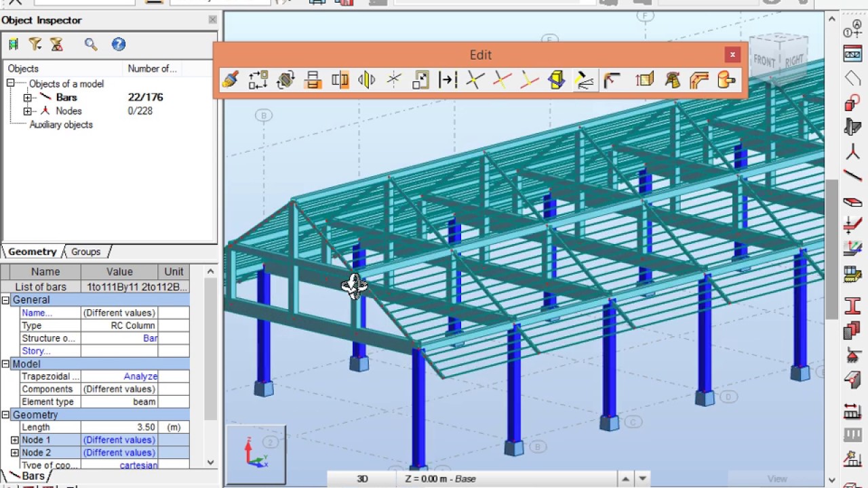Open the Bars tab at panel bottom

33,476
